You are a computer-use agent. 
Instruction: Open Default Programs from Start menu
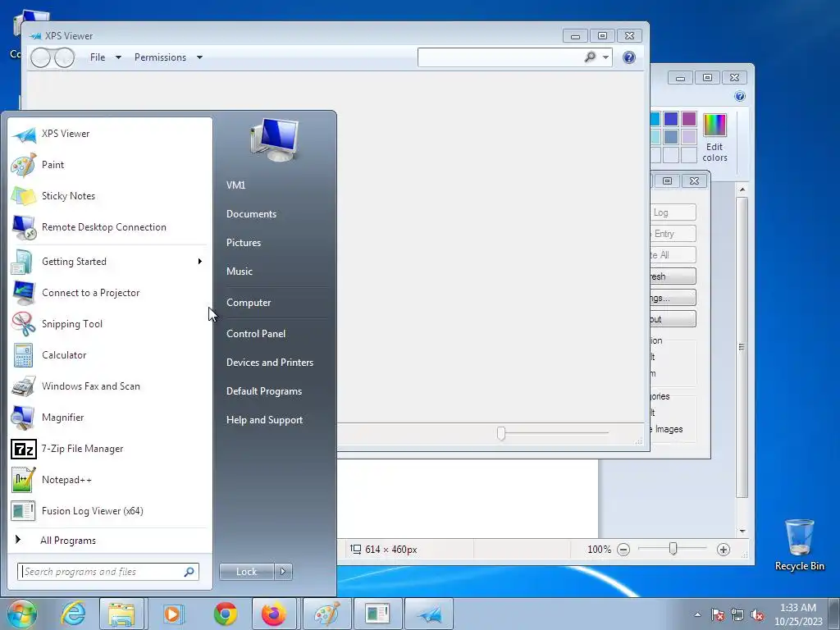(264, 391)
